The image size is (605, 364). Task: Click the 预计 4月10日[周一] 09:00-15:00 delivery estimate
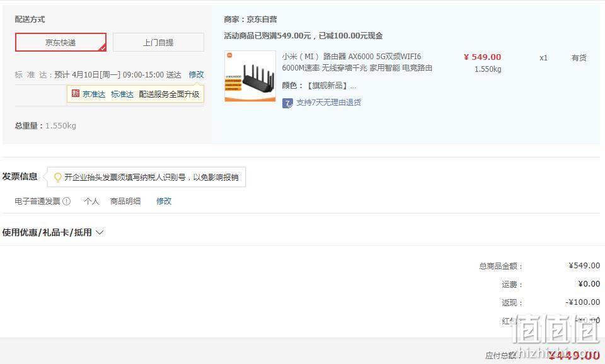[118, 75]
